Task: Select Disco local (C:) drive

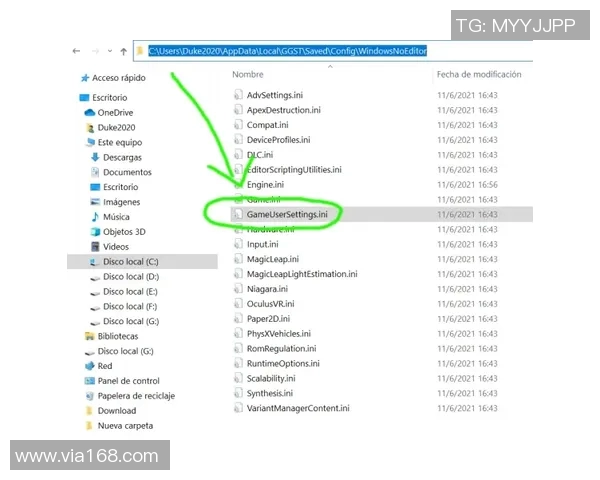Action: point(130,262)
